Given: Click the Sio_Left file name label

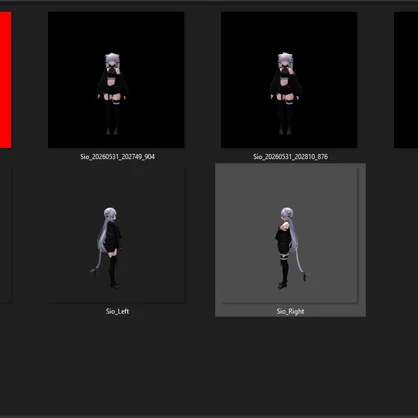Looking at the screenshot, I should click(117, 311).
